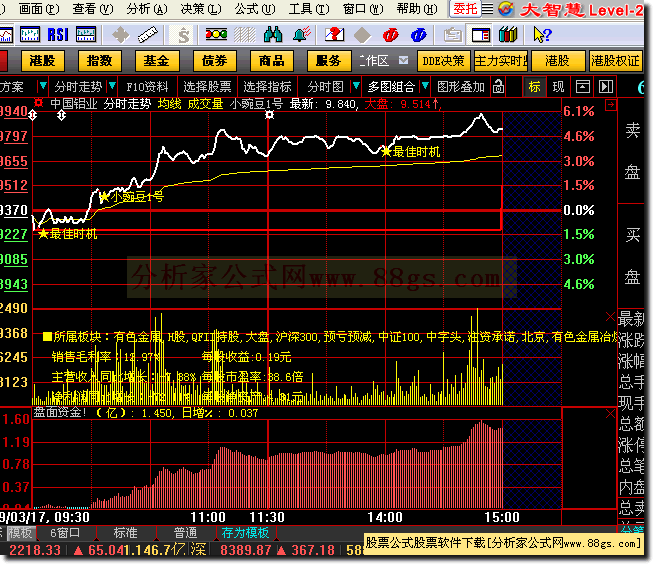This screenshot has height=566, width=656.
Task: Click the 大智慧 globe logo icon
Action: tap(506, 9)
